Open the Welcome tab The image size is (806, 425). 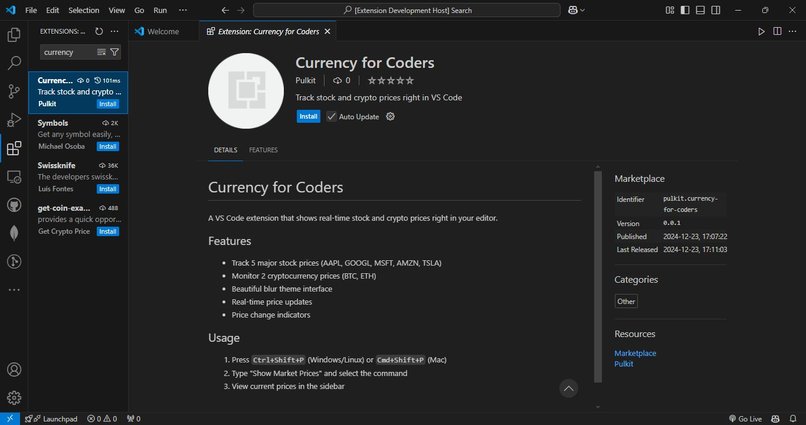(163, 31)
